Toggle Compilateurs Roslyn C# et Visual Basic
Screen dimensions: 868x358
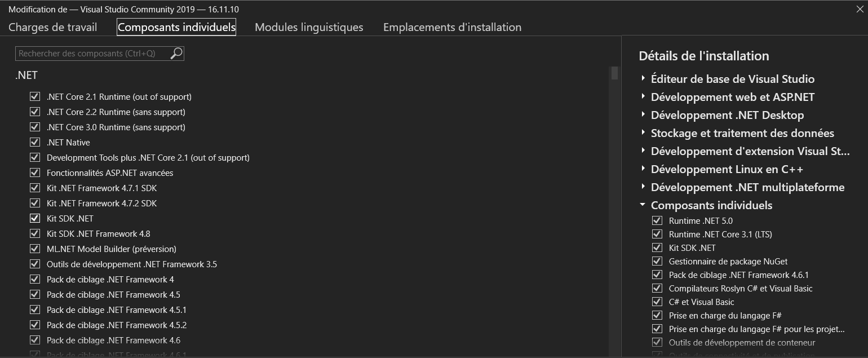(x=657, y=288)
